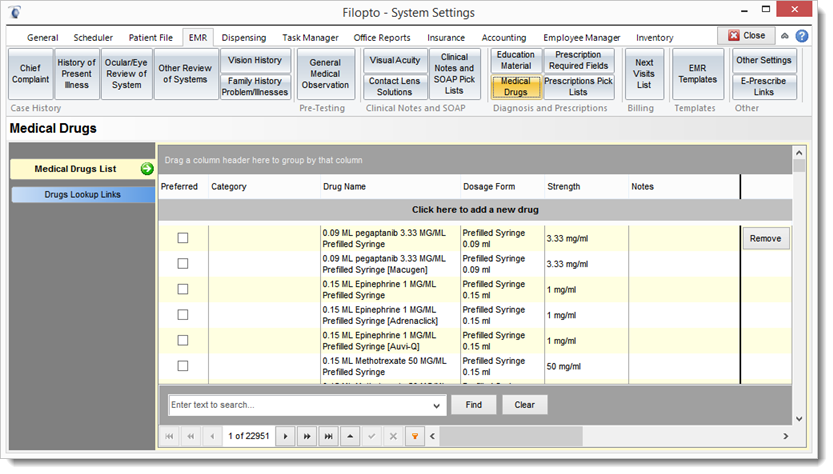Viewport: 833px width, 474px height.
Task: Check Preferred for pegaptanib [Macugen] row
Action: coord(183,264)
